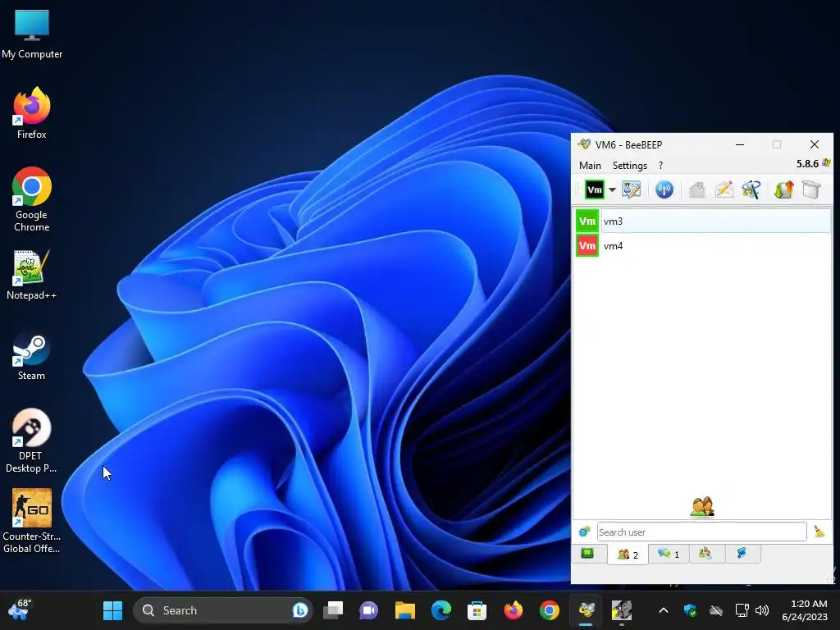The width and height of the screenshot is (840, 630).
Task: Open the edit profile icon in BeeBEEP toolbar
Action: pyautogui.click(x=631, y=189)
